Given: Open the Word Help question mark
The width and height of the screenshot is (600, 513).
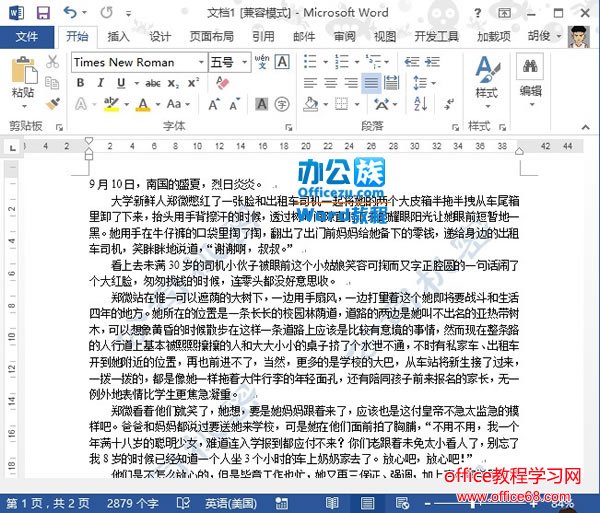Looking at the screenshot, I should pyautogui.click(x=477, y=13).
